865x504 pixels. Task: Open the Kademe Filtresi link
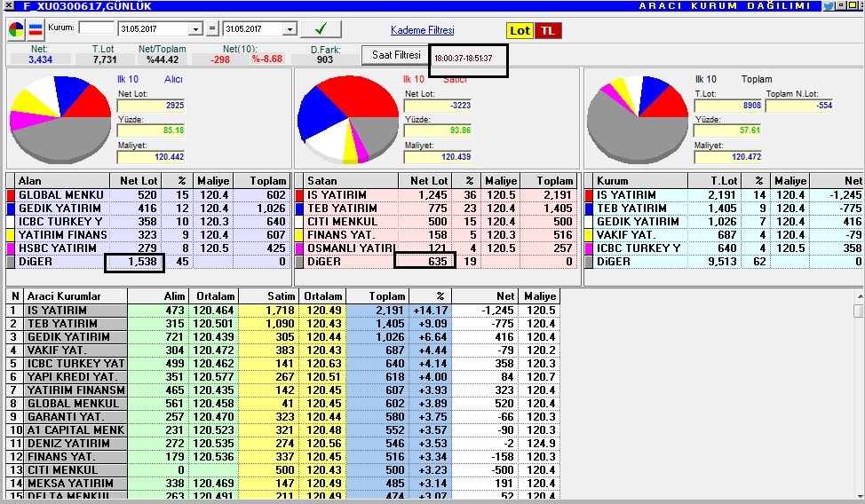[x=423, y=30]
